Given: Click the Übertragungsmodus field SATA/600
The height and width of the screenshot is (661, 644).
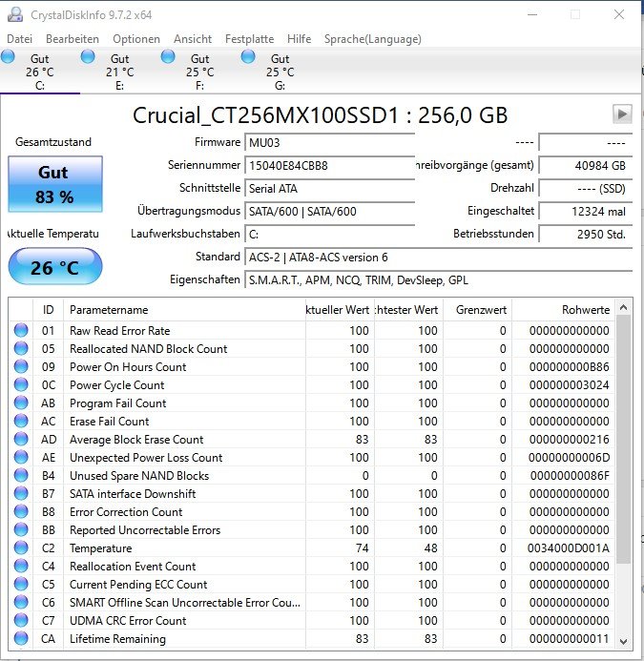Looking at the screenshot, I should (329, 211).
